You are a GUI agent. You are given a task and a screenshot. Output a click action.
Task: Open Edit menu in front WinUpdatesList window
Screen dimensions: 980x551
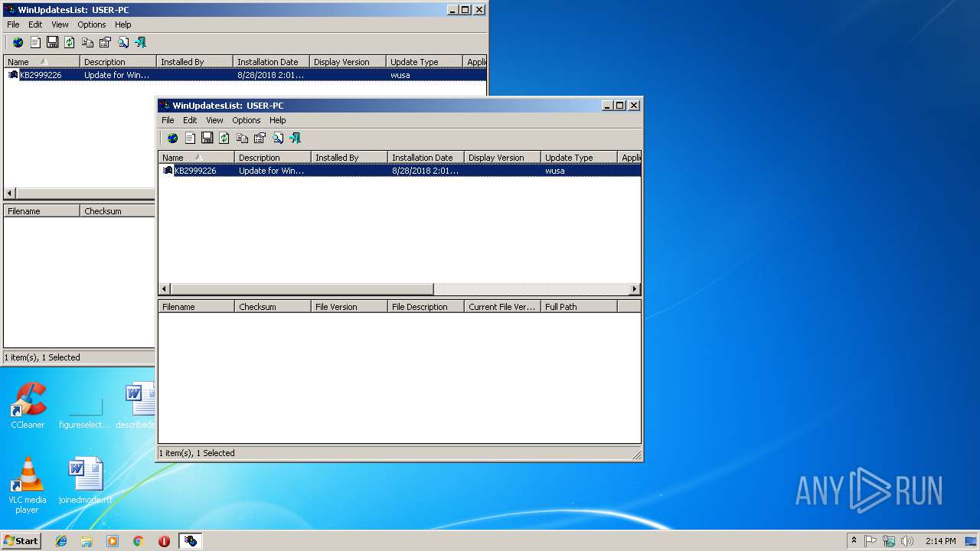(x=190, y=120)
